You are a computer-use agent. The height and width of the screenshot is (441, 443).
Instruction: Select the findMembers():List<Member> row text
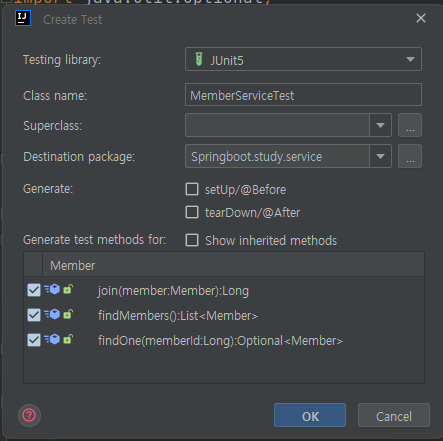pyautogui.click(x=178, y=316)
